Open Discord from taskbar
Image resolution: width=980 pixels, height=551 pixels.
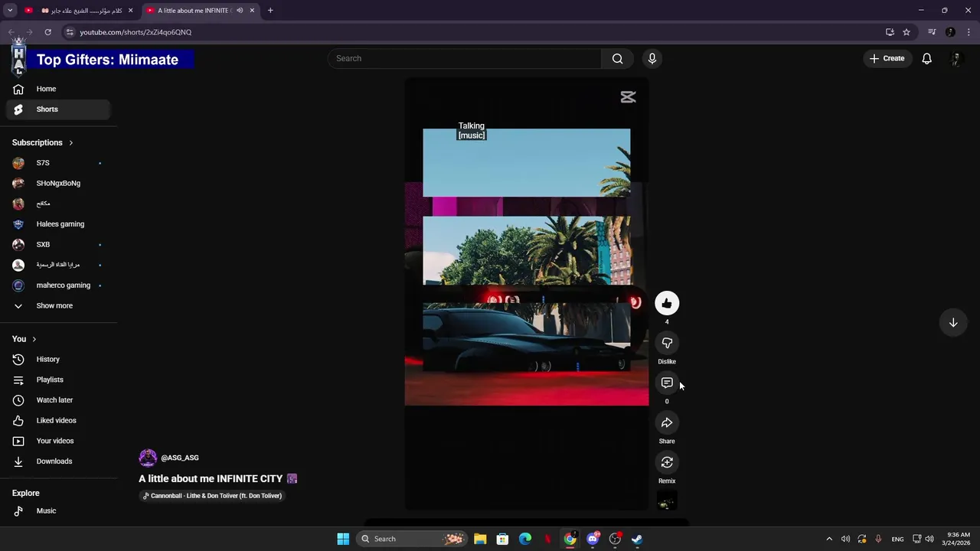pyautogui.click(x=593, y=539)
